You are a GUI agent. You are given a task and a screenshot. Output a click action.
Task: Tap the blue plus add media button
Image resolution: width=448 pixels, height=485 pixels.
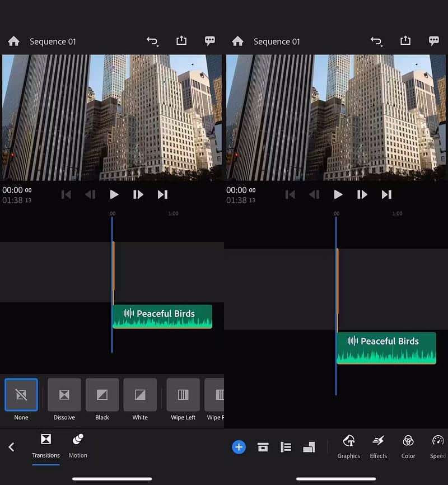[x=239, y=447]
